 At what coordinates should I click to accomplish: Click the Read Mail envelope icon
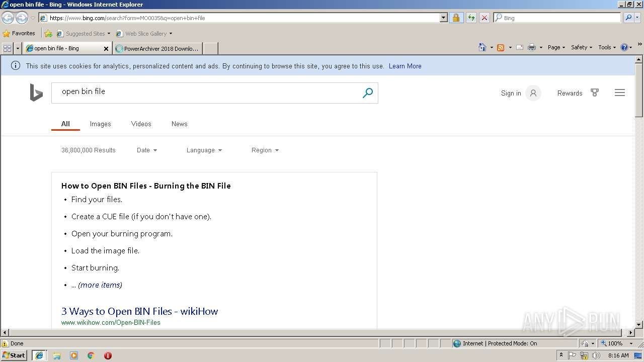click(520, 47)
